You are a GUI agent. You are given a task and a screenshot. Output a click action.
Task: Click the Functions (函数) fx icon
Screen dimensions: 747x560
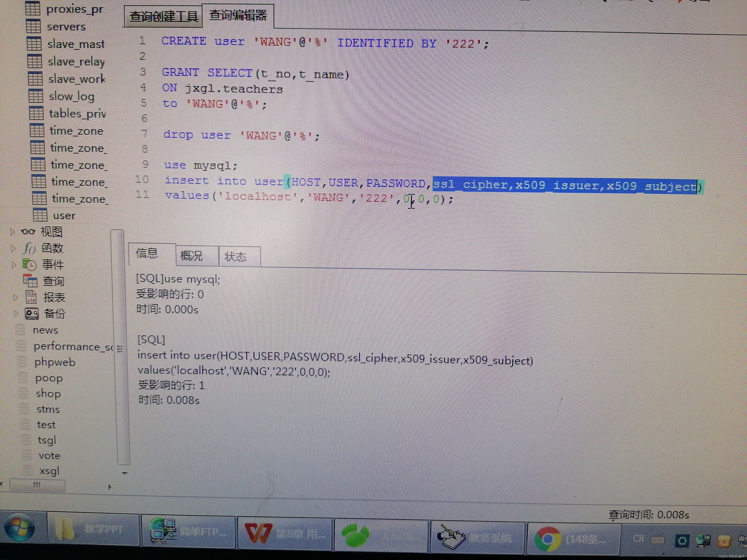point(29,248)
